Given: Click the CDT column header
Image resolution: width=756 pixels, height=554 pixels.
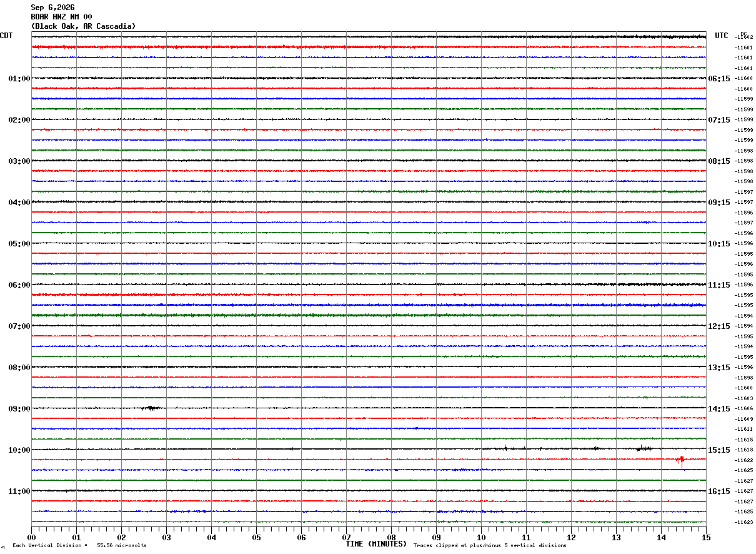Looking at the screenshot, I should 6,36.
